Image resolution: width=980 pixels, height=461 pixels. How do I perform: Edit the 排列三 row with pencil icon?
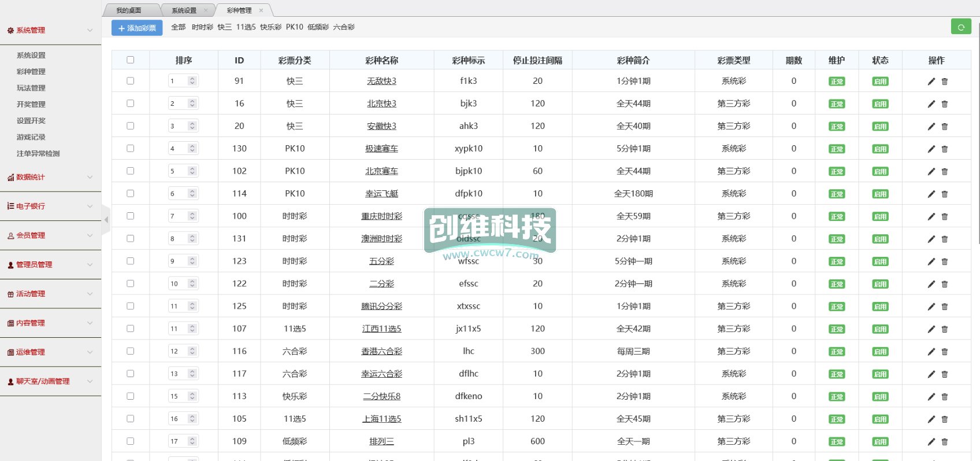pyautogui.click(x=931, y=442)
